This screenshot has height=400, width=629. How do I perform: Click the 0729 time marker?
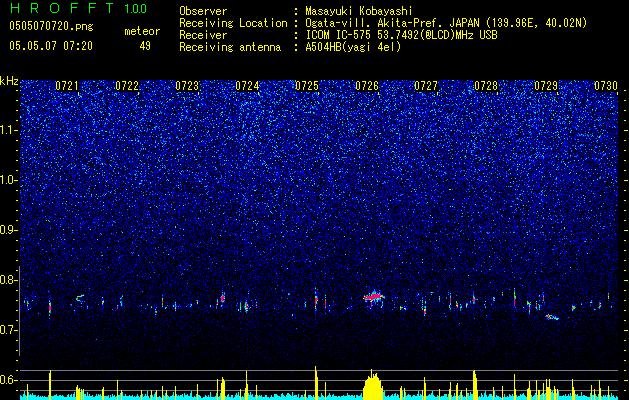pos(546,86)
